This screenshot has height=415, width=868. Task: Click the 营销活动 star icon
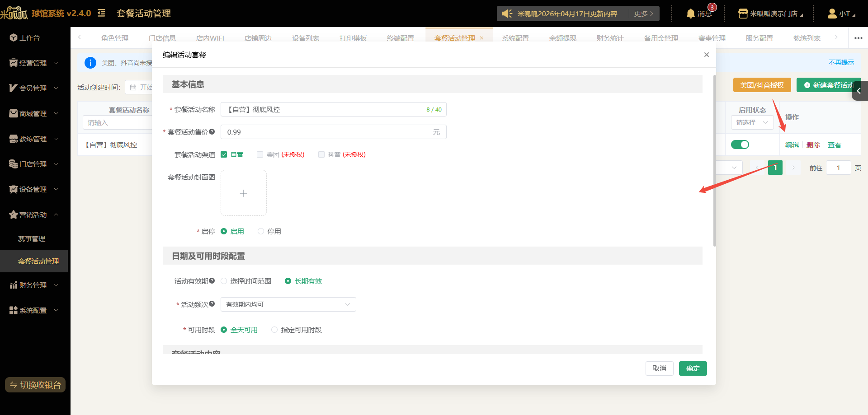pos(14,214)
